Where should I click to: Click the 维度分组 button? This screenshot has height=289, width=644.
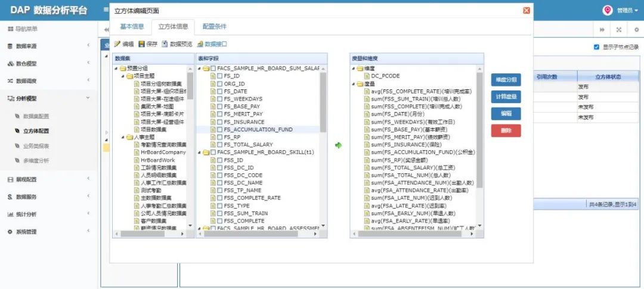[506, 80]
